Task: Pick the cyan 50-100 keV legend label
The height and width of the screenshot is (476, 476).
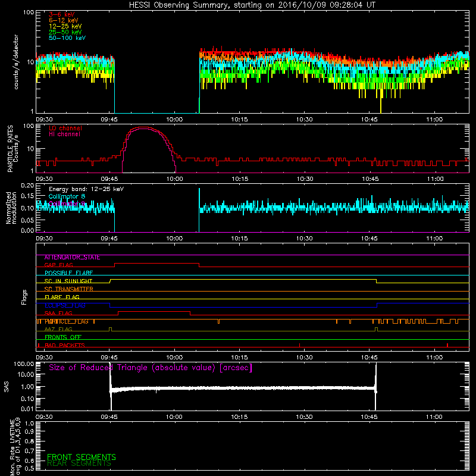Action: click(67, 38)
